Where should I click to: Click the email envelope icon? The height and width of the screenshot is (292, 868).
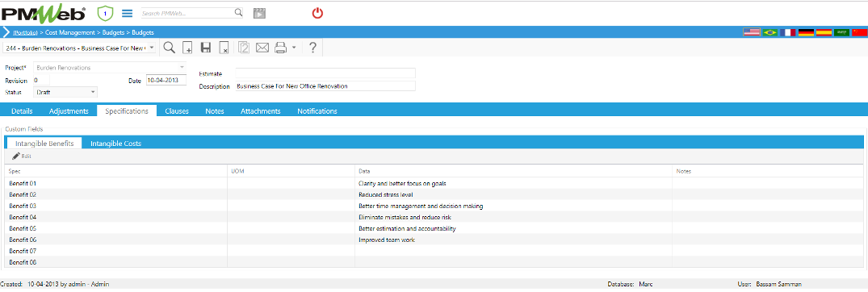262,48
